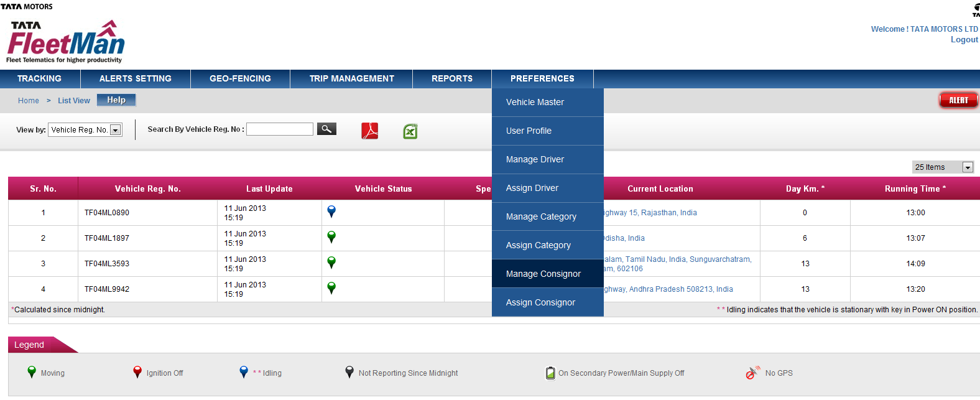Sort by Running Time column header

915,188
